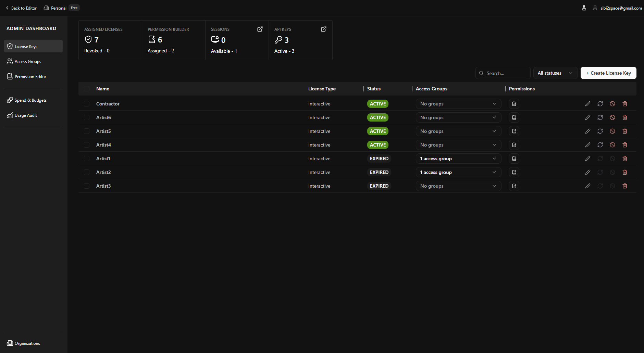
Task: Open the sibi2space@gmail.com account menu
Action: 617,8
